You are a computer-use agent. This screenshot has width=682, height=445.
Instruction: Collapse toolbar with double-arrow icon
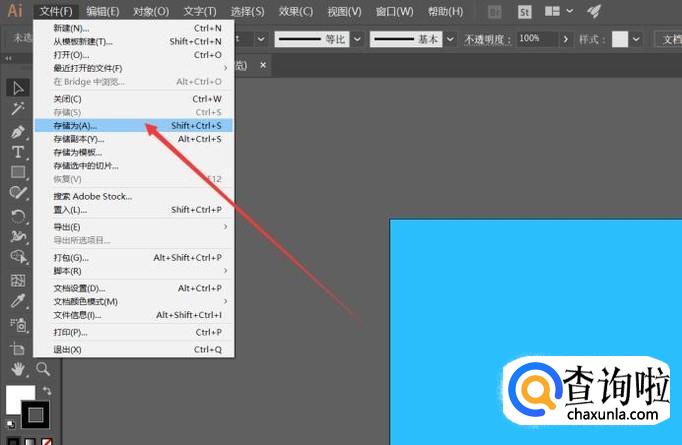pyautogui.click(x=8, y=58)
